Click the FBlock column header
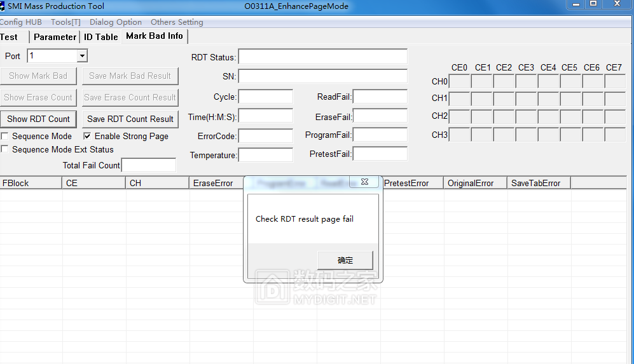Viewport: 634px width, 364px height. 31,183
